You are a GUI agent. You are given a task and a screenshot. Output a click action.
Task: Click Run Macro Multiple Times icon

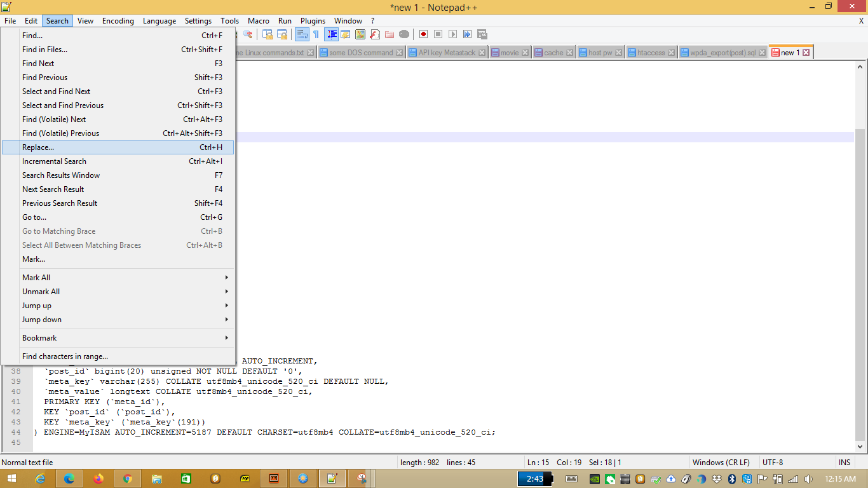467,34
